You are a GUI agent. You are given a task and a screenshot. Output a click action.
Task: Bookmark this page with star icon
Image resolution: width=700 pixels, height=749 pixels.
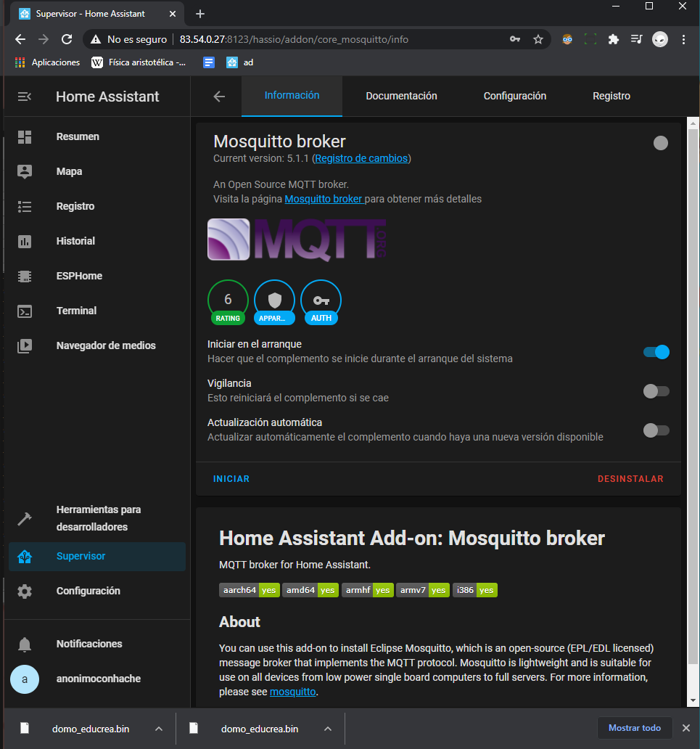pos(538,39)
